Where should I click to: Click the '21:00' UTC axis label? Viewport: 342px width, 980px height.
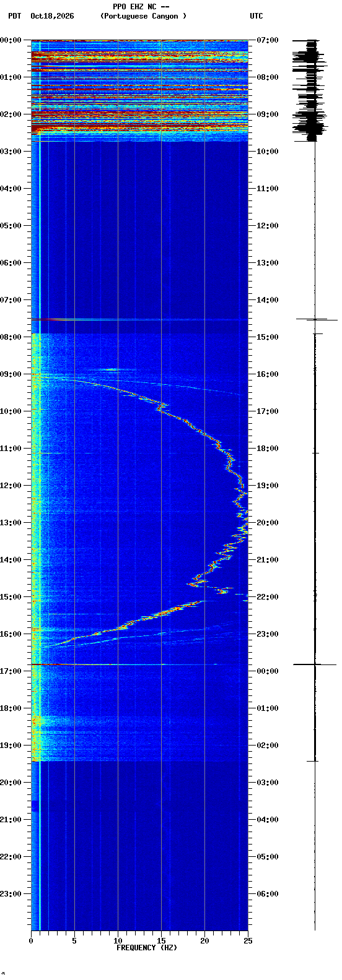(268, 560)
